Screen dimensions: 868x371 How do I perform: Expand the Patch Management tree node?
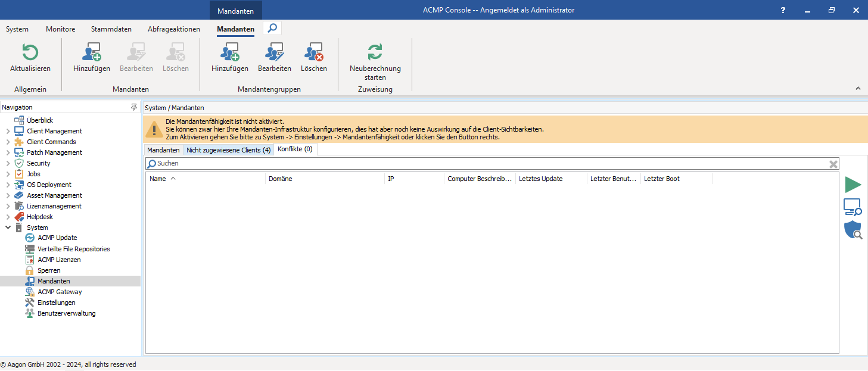pos(8,152)
